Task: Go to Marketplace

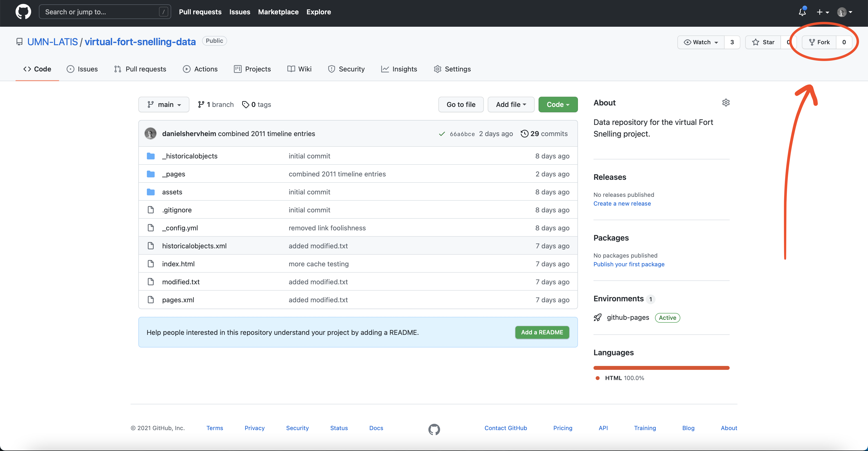Action: coord(278,12)
